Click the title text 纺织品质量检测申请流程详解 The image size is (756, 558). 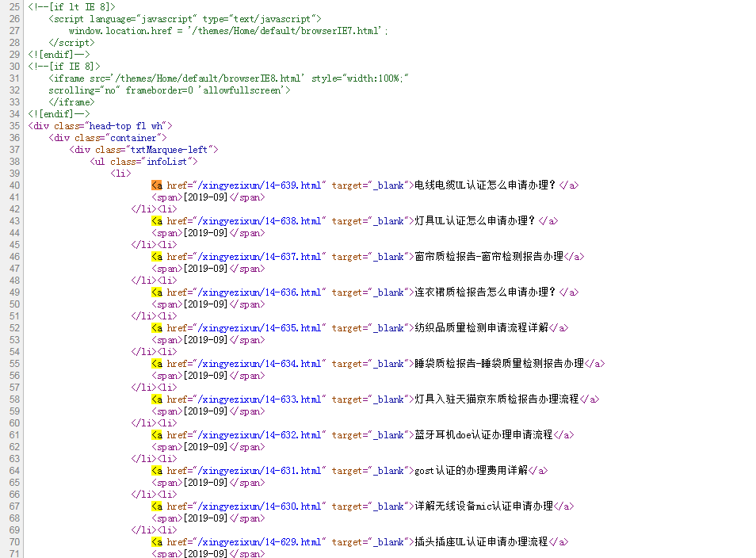(482, 328)
